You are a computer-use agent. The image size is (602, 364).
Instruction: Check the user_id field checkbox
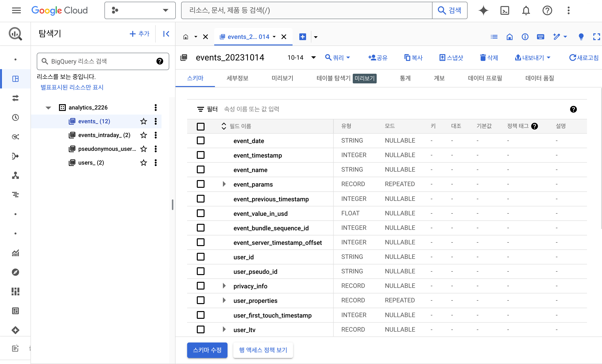click(201, 257)
